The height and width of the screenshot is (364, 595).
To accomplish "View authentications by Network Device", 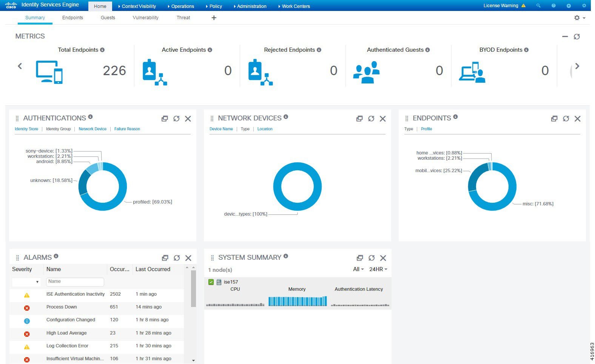I will point(92,129).
